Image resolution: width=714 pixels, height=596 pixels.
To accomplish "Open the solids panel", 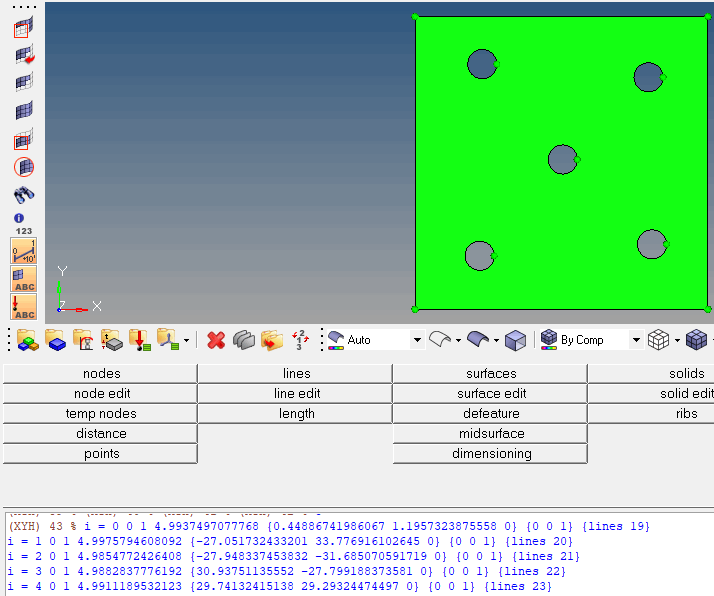I will click(x=651, y=373).
